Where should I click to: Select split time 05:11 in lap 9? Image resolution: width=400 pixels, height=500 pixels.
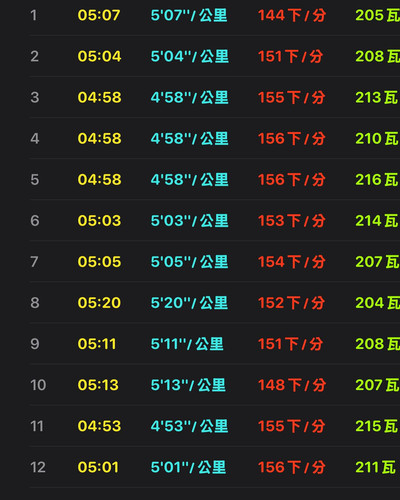97,344
